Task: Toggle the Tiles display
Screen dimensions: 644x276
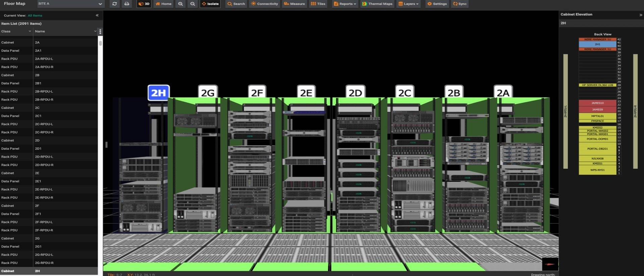Action: [x=318, y=4]
